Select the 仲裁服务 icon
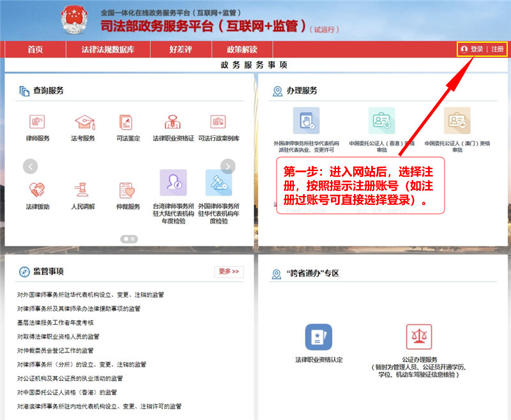The height and width of the screenshot is (420, 511). [x=126, y=190]
